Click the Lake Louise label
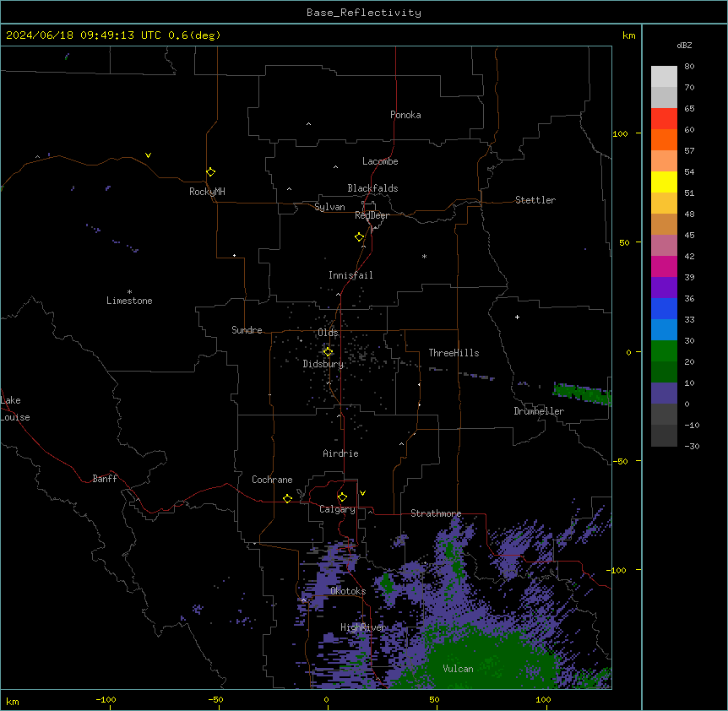728x711 pixels. 15,409
